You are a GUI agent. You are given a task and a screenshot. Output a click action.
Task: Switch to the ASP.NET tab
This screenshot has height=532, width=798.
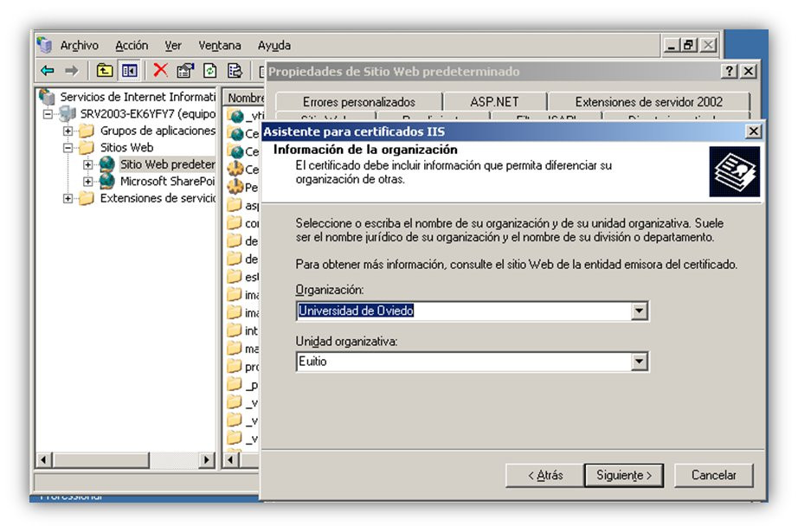tap(494, 102)
